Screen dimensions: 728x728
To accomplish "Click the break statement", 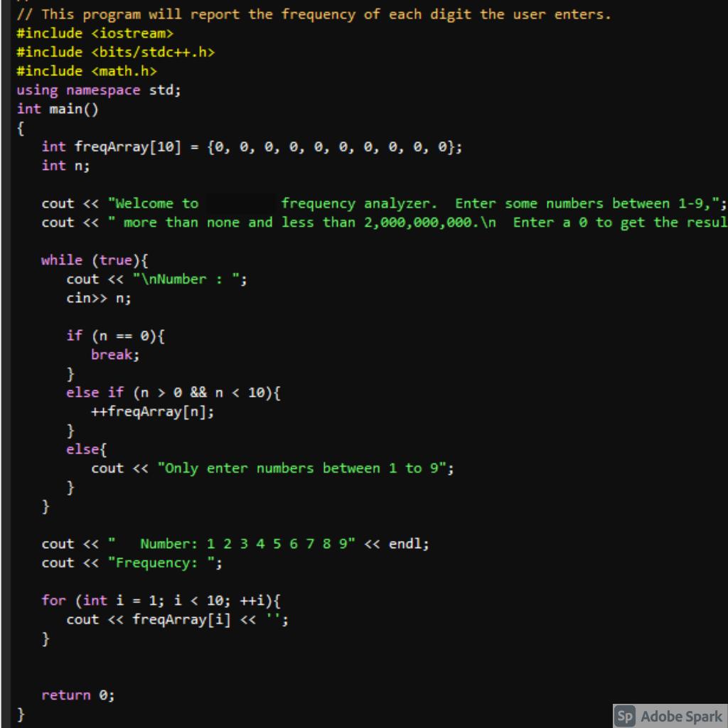I will [110, 354].
